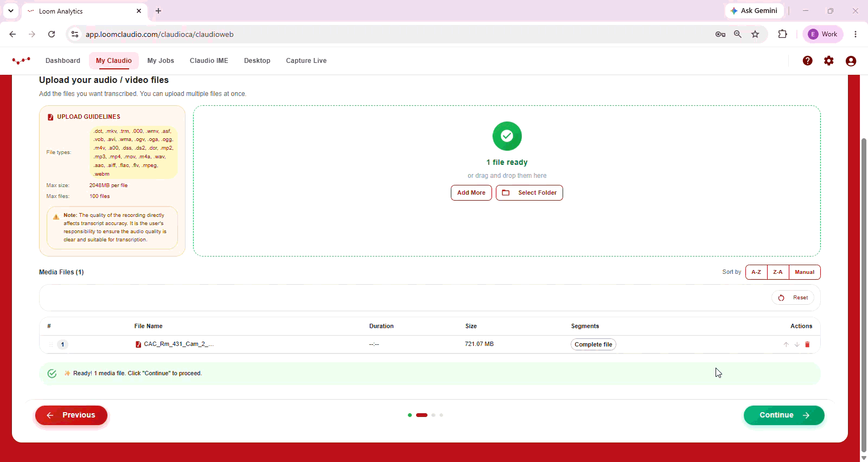The image size is (868, 462).
Task: Select the Loom Analytics browser tab
Action: pos(84,11)
